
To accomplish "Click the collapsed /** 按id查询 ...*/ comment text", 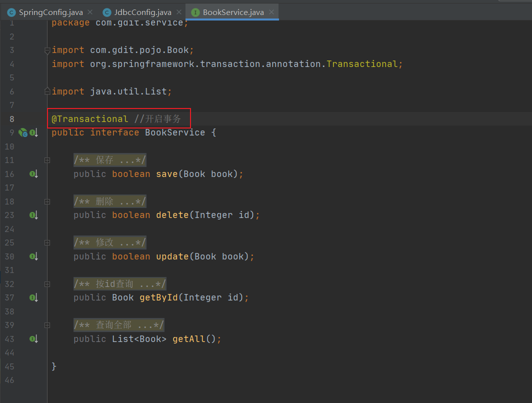I will (120, 284).
